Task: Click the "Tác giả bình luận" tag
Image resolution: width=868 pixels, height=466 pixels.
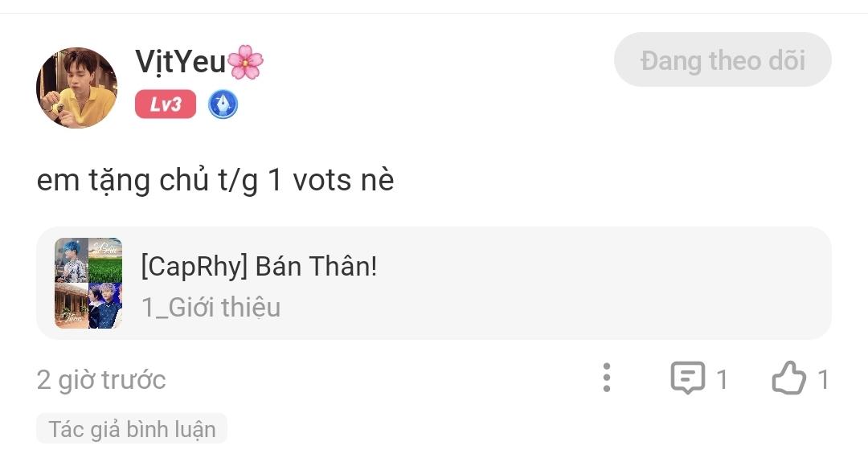Action: tap(132, 429)
